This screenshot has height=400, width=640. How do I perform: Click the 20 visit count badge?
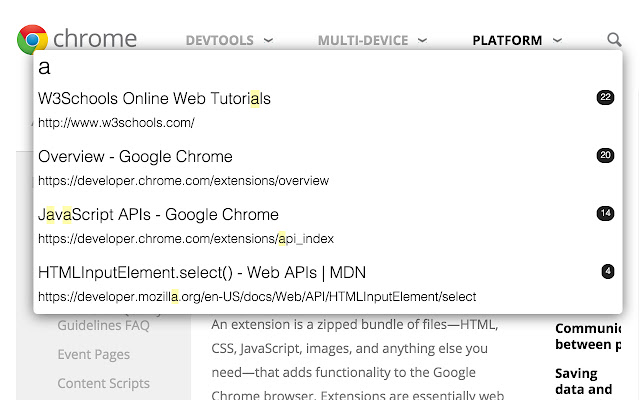605,155
